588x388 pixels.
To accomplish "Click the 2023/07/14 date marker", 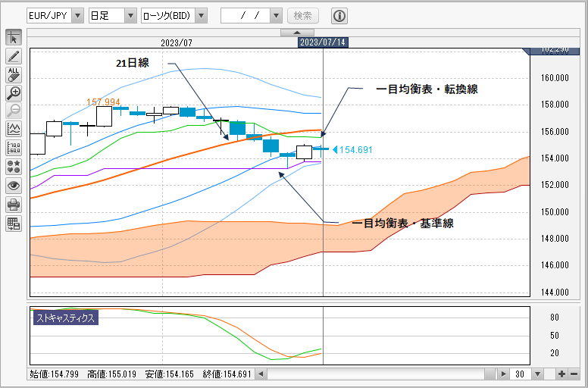I will [x=323, y=42].
